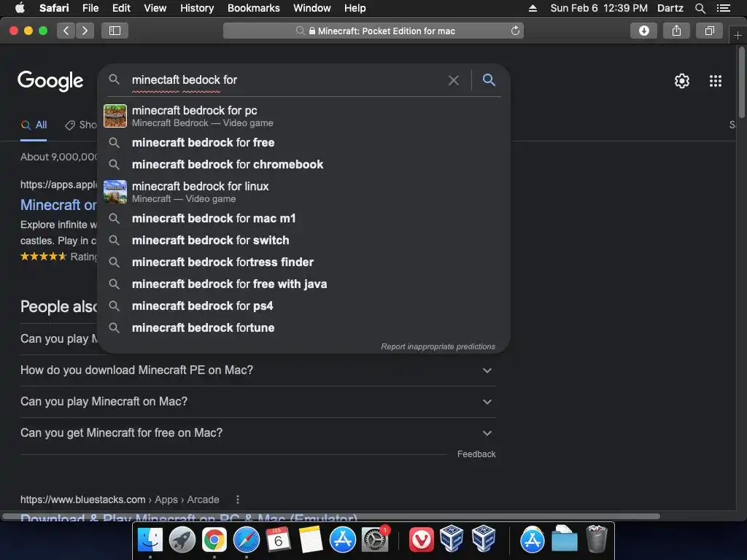Click the vertical page scrollbar
Screen dimensions: 747x560
[x=741, y=81]
